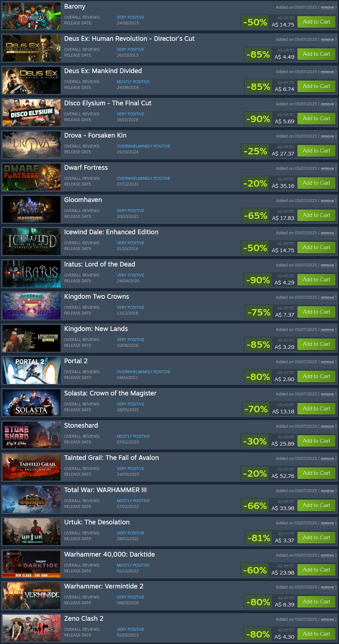Add Deus Ex: Human Revolution to cart
The width and height of the screenshot is (339, 644).
(316, 54)
